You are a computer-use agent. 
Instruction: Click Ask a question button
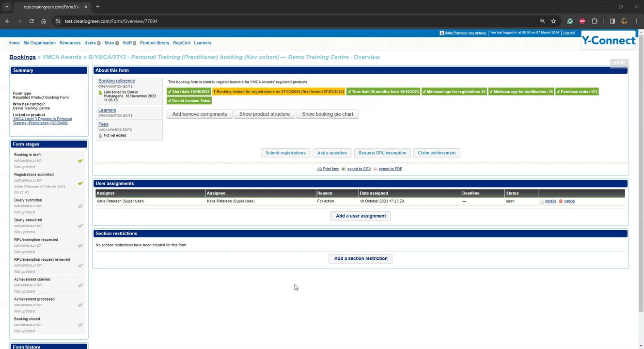[332, 153]
